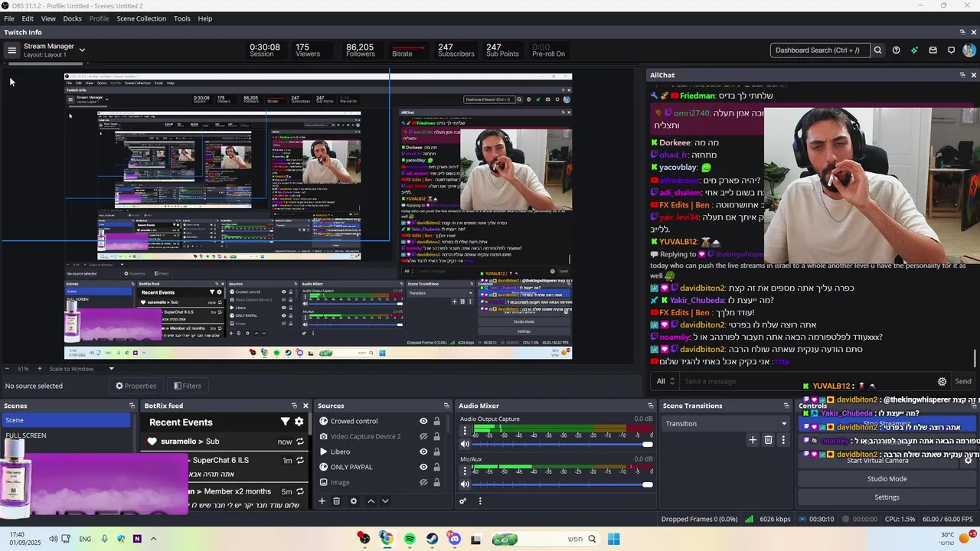
Task: Click the Filters button
Action: coord(188,386)
